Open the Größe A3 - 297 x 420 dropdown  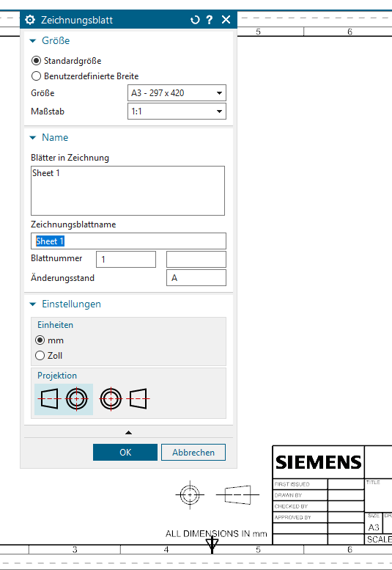point(177,93)
